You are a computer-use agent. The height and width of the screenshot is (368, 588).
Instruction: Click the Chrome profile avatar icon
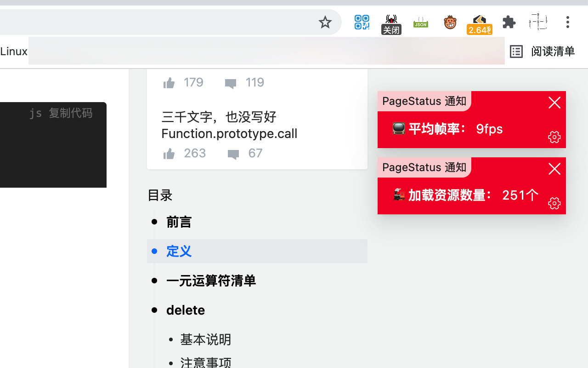(538, 22)
